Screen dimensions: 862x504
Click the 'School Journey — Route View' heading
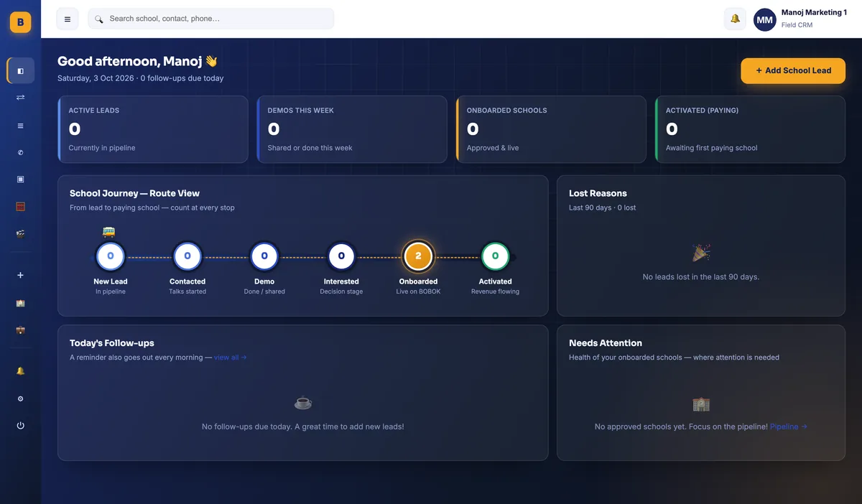134,193
